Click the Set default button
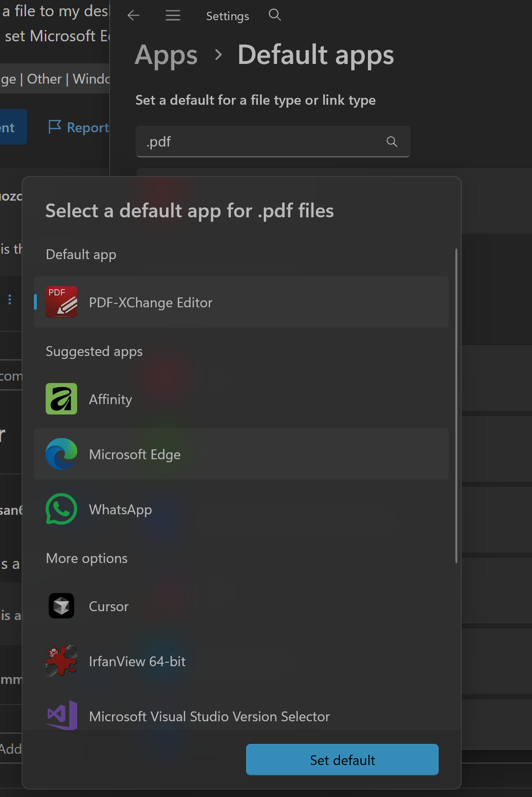The height and width of the screenshot is (797, 532). [342, 760]
